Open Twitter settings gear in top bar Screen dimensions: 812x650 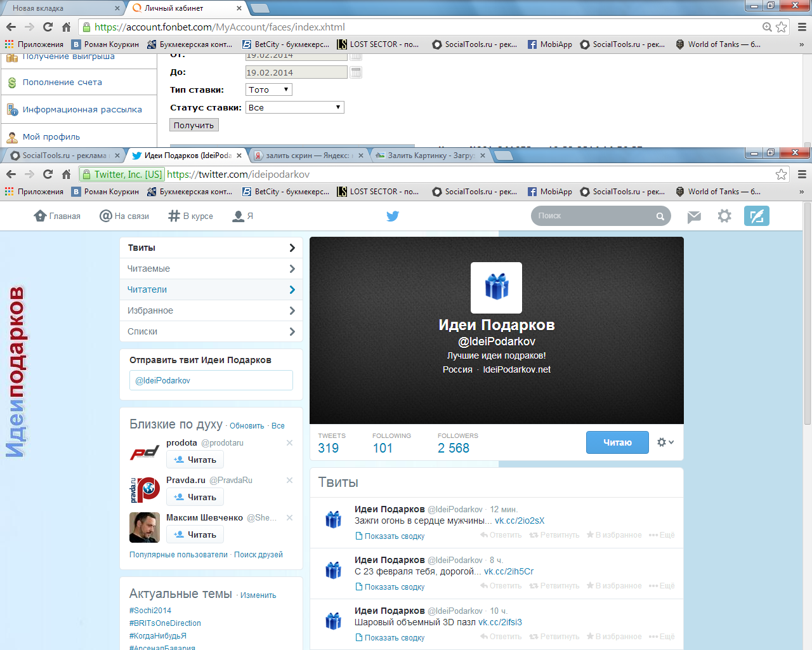[x=724, y=216]
